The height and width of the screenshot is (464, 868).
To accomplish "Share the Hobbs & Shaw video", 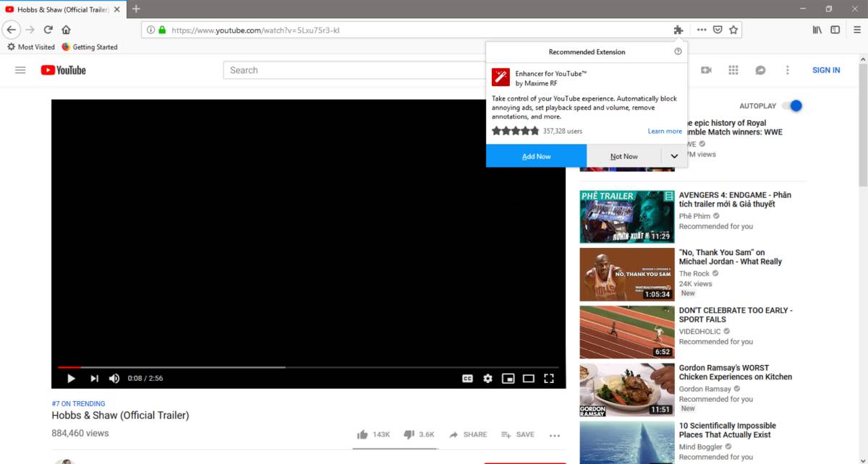I will point(468,434).
